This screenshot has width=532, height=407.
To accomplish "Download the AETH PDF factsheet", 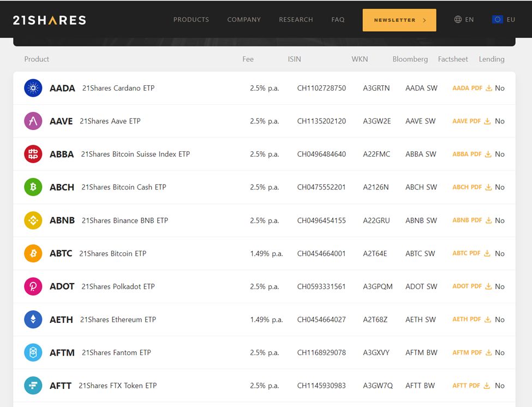I will [x=471, y=320].
